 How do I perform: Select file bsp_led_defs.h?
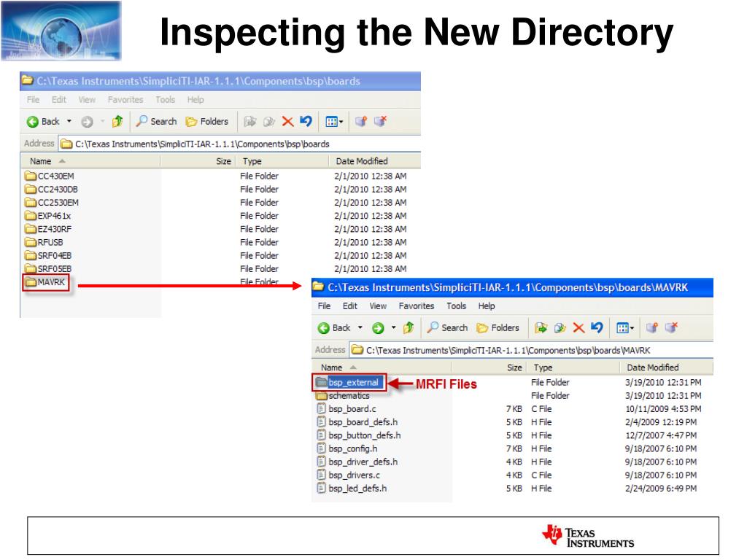pos(352,489)
